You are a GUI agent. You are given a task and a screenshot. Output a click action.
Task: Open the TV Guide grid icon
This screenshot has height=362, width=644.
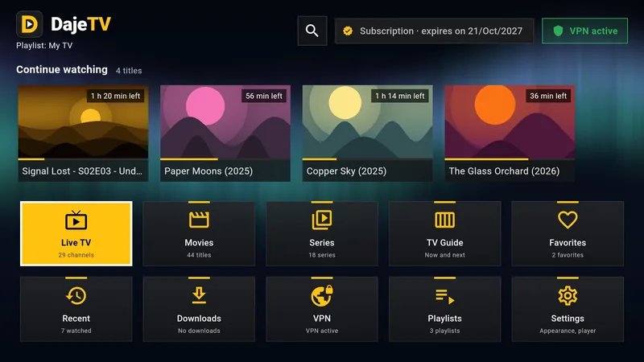445,220
